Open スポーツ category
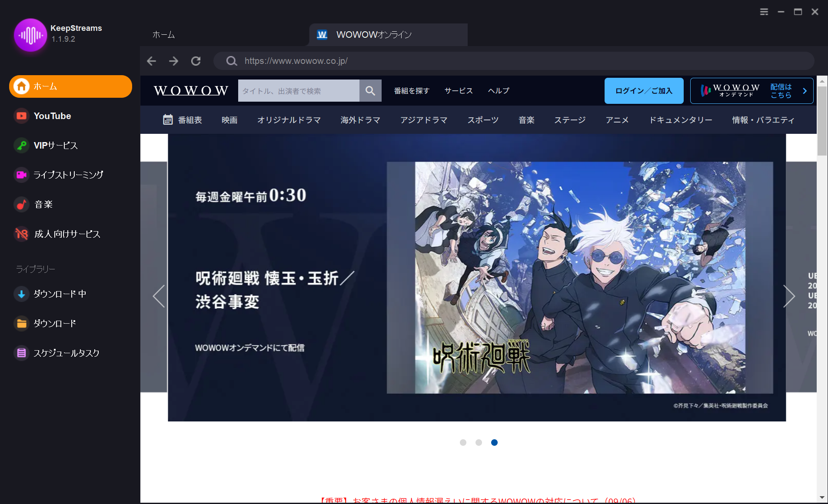Screen dimensions: 828x504 click(483, 120)
